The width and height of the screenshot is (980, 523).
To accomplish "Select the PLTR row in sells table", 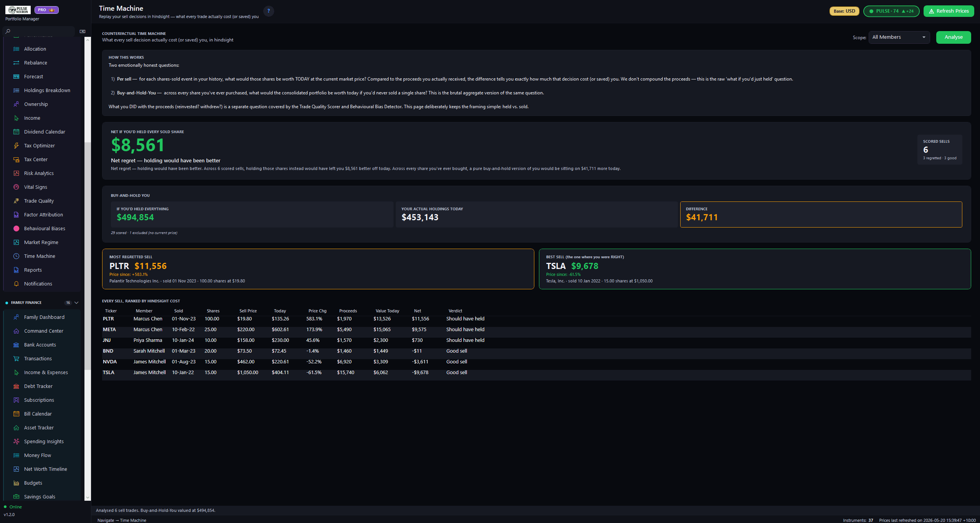I will (536, 319).
